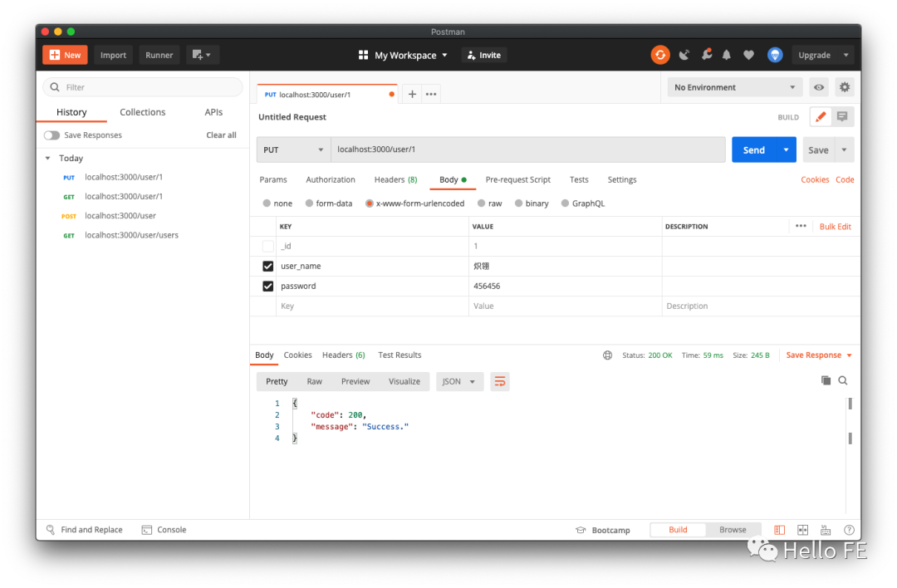Screen dimensions: 897x588
Task: Open the Console
Action: [164, 530]
